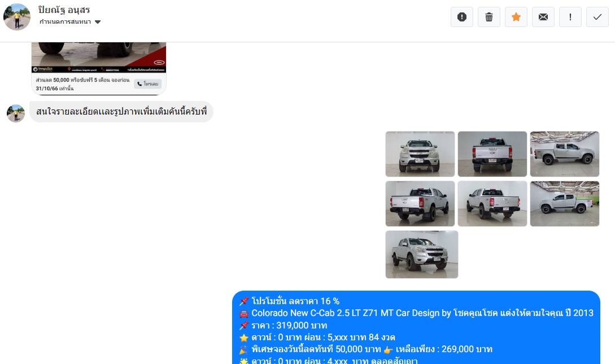This screenshot has width=615, height=364.
Task: Open the ad card truck image
Action: point(99,57)
